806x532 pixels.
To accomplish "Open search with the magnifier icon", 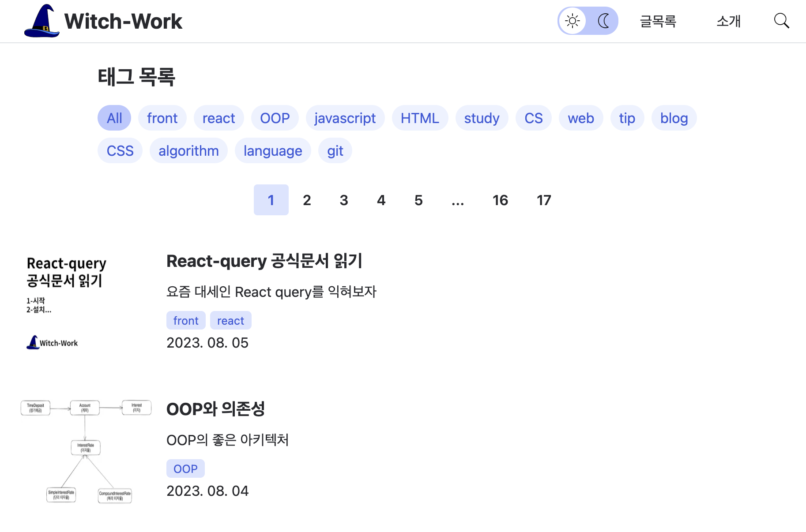I will [x=781, y=20].
